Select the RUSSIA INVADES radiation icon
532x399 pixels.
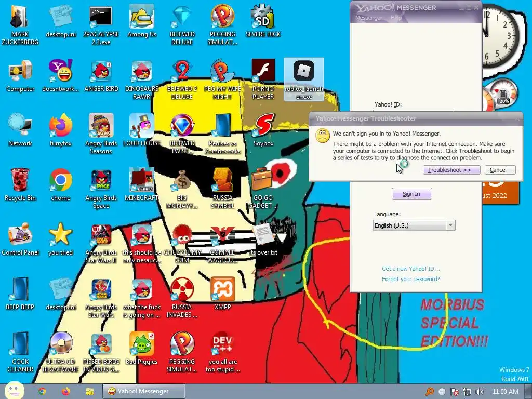click(182, 298)
